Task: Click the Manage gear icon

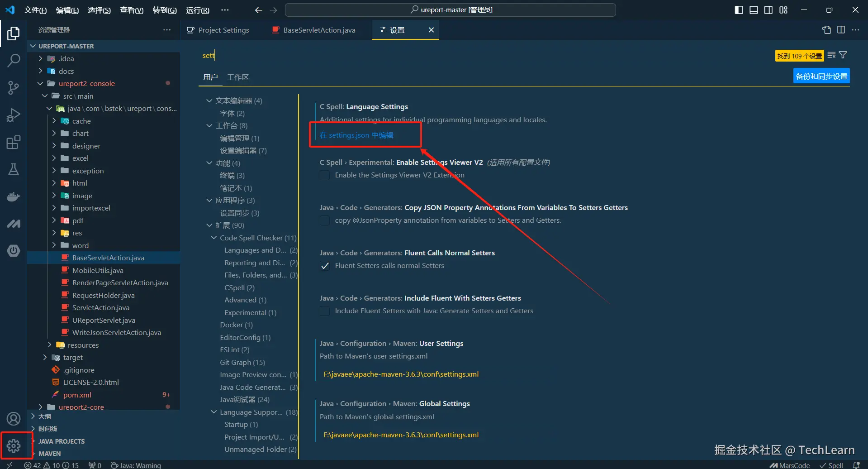Action: (14, 446)
